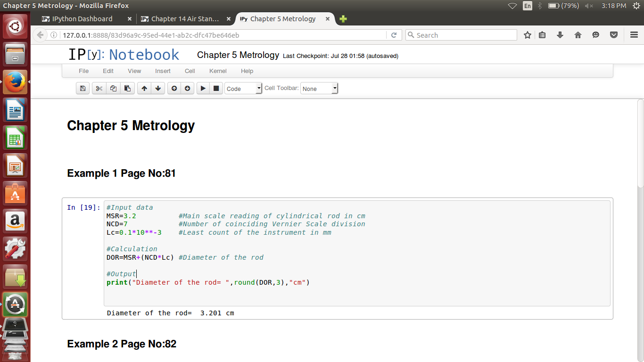
Task: Expand the Cell Toolbar dropdown
Action: (x=319, y=89)
